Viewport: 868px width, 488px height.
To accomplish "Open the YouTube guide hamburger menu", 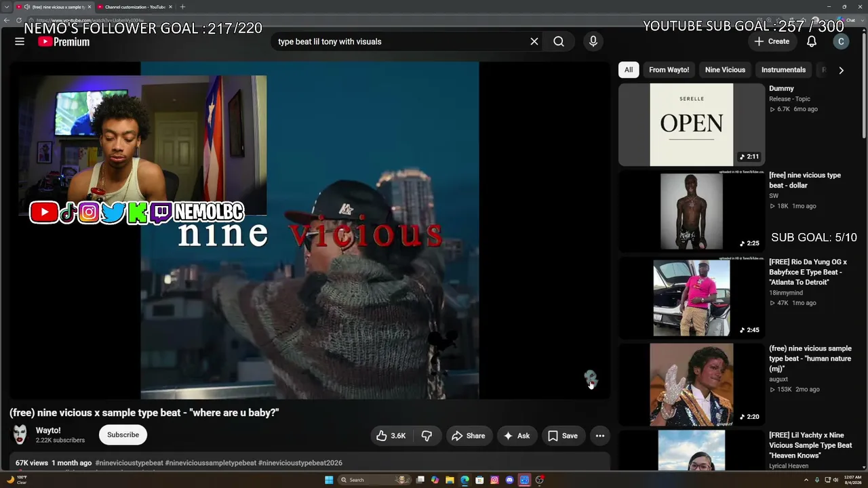I will click(20, 41).
